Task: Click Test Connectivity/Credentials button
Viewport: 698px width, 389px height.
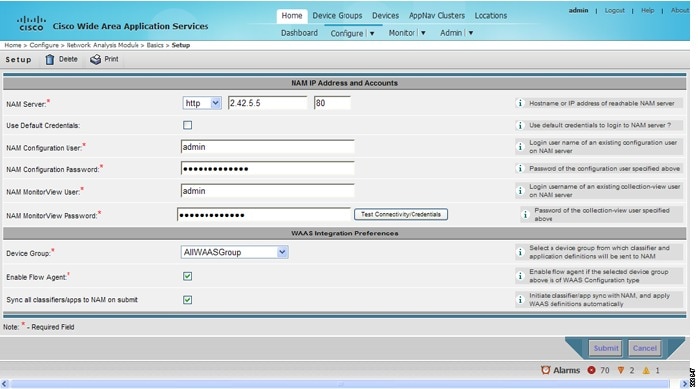Action: (x=401, y=215)
